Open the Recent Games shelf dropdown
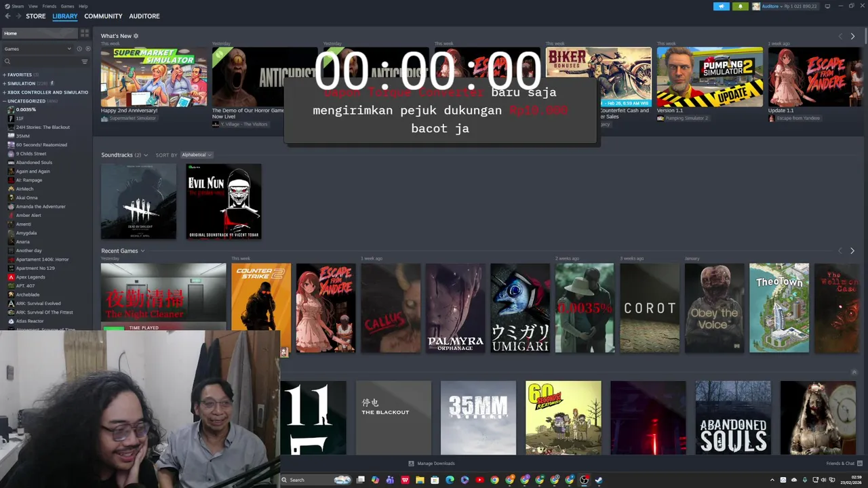Screen dimensions: 868x488 tap(142, 251)
